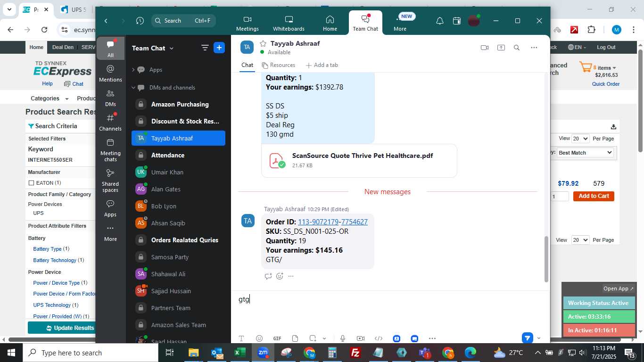Screen dimensions: 644x362
Task: Open Excel from Windows taskbar
Action: (x=239, y=353)
